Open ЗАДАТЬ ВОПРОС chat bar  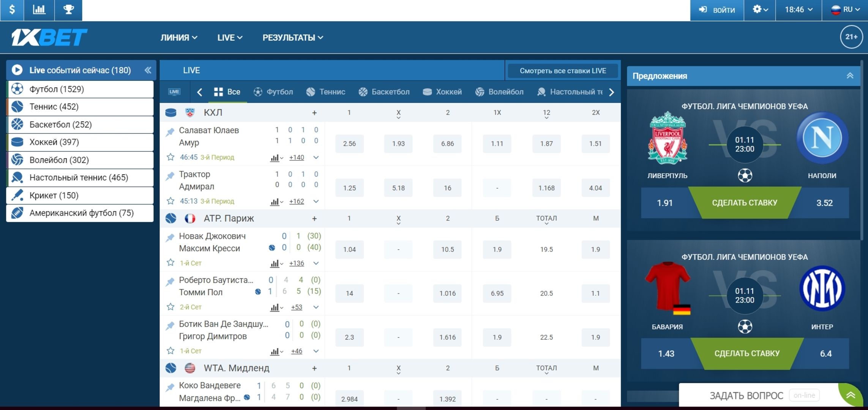pos(758,396)
